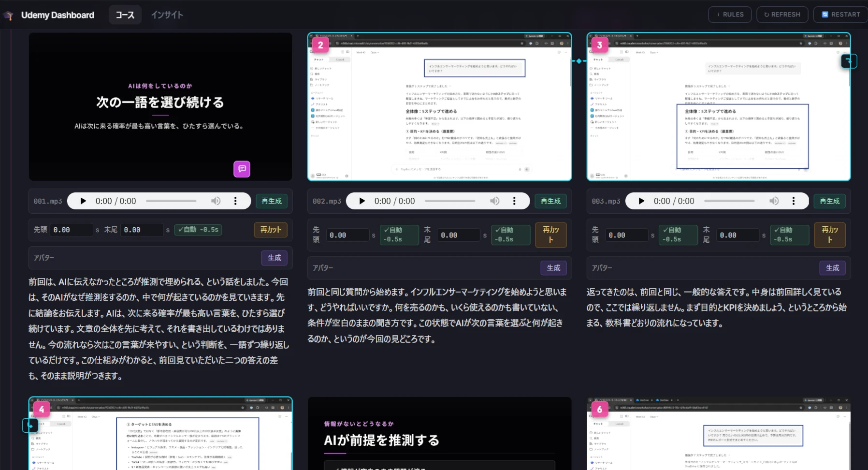
Task: Regenerate audio 001.mp3 with 再生成
Action: (x=272, y=201)
